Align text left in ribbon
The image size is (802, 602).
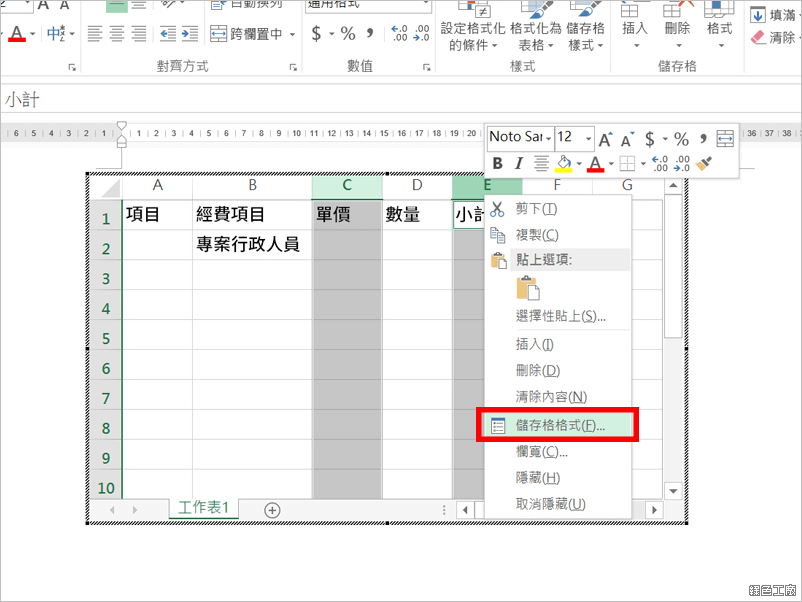pyautogui.click(x=95, y=34)
